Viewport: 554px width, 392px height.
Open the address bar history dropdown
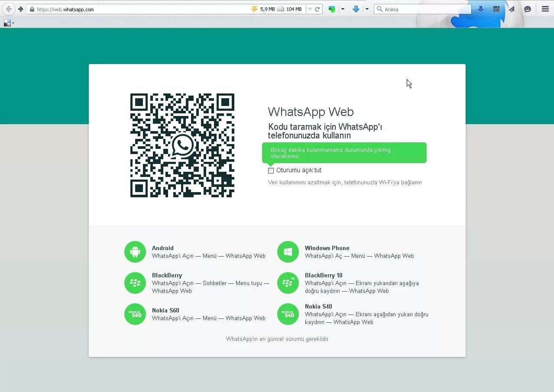pyautogui.click(x=310, y=9)
